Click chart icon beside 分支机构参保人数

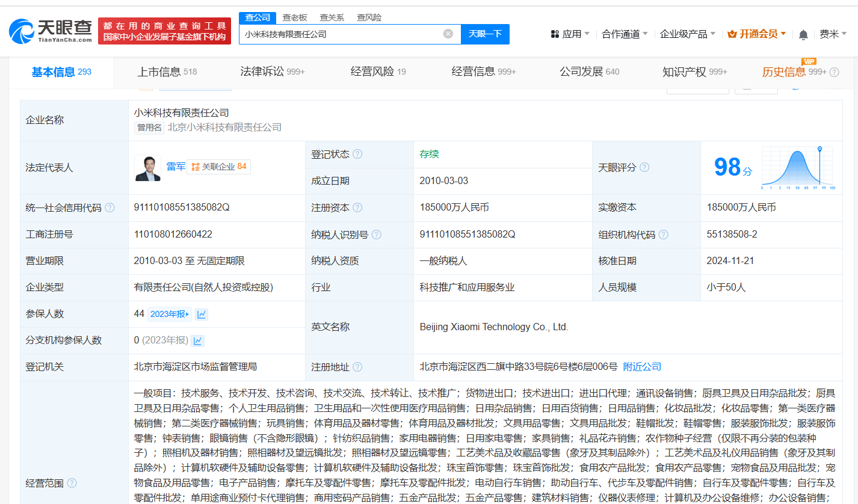197,340
